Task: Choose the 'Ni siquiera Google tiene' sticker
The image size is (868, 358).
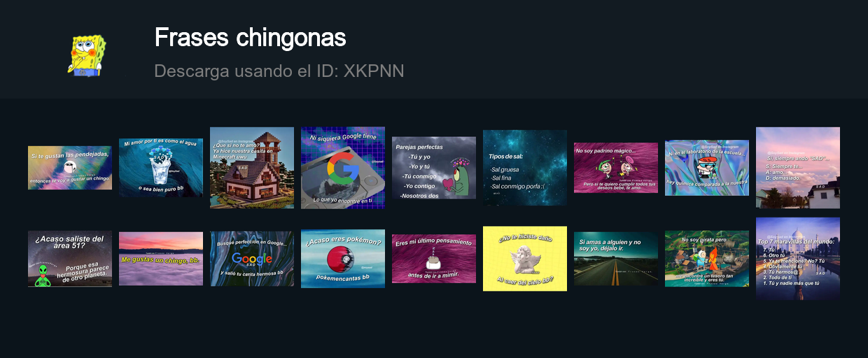Action: pos(343,168)
